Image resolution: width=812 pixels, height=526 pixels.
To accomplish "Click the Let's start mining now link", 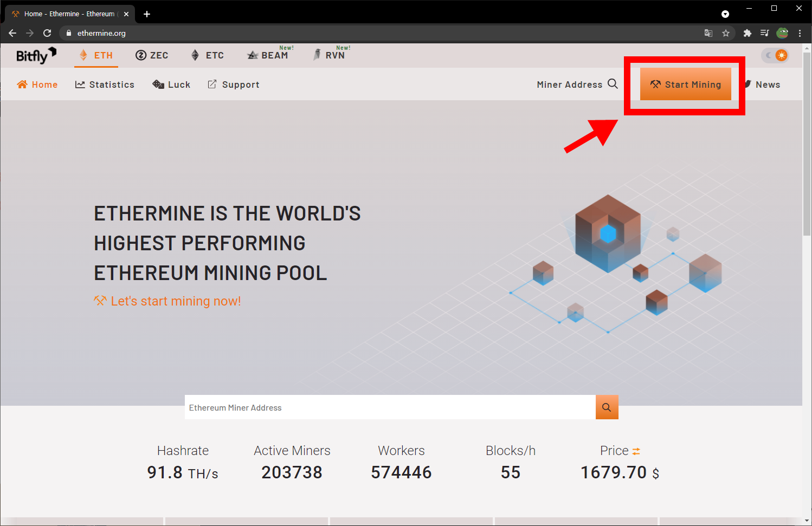I will tap(167, 301).
